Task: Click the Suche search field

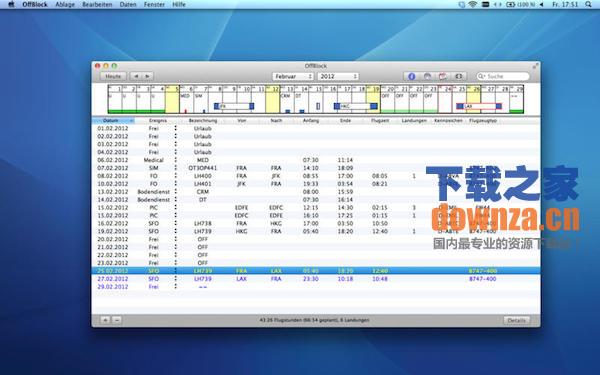Action: [x=503, y=77]
